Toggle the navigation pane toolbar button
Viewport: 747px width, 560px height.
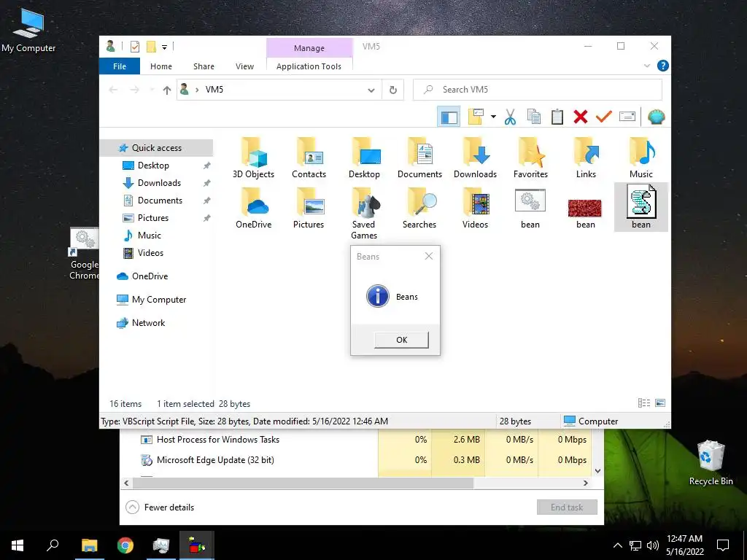click(x=449, y=117)
